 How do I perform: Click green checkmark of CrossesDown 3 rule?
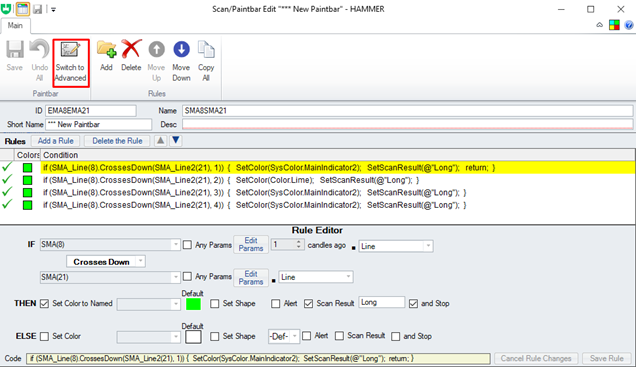coord(7,191)
